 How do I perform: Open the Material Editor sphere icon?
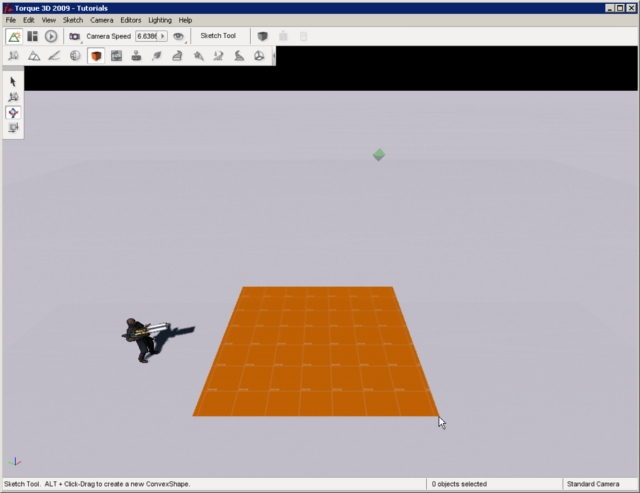(75, 56)
